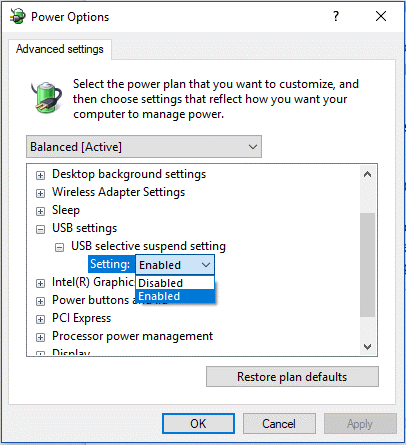Expand Wireless Adapter Settings node

pos(40,193)
